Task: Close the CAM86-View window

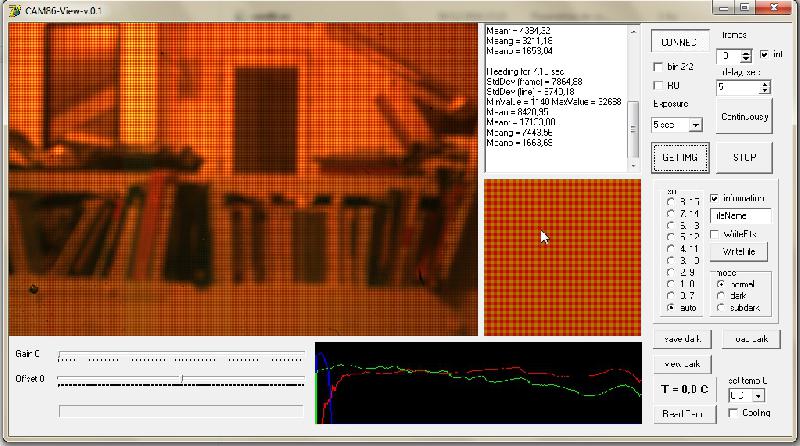Action: click(x=774, y=8)
